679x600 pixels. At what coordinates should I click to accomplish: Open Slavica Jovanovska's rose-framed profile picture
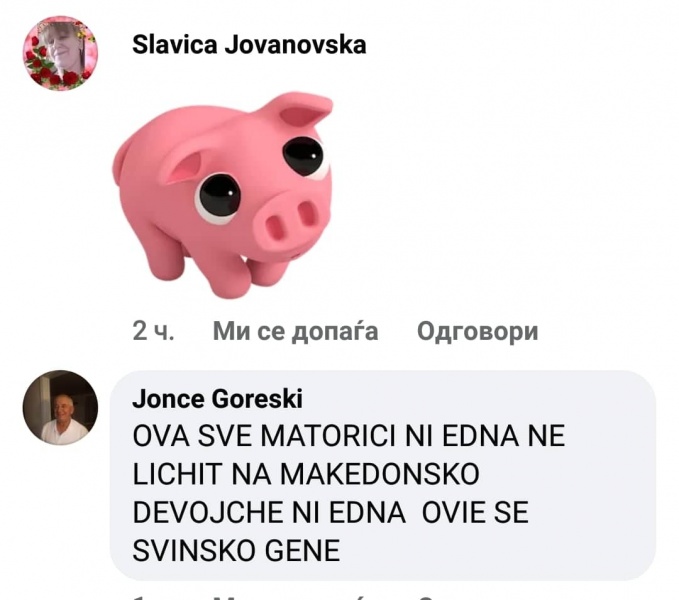(60, 53)
